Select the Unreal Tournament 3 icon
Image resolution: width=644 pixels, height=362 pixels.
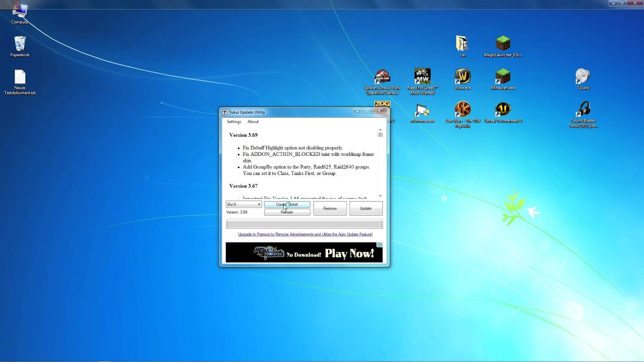tap(503, 113)
